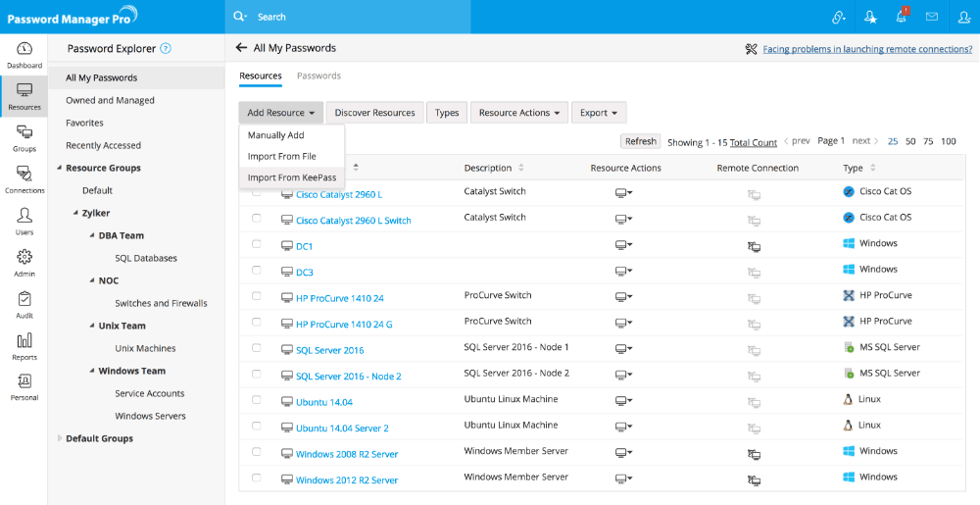
Task: Switch to the Passwords tab
Action: [318, 76]
